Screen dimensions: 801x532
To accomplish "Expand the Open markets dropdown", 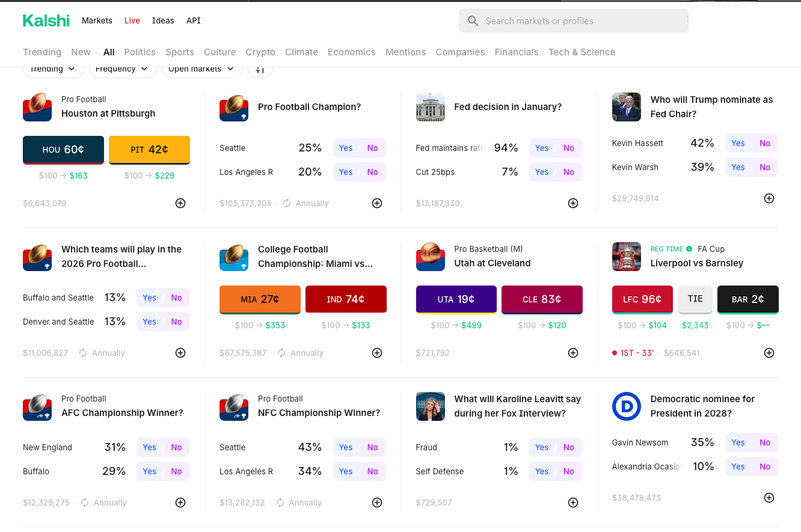I will coord(201,69).
